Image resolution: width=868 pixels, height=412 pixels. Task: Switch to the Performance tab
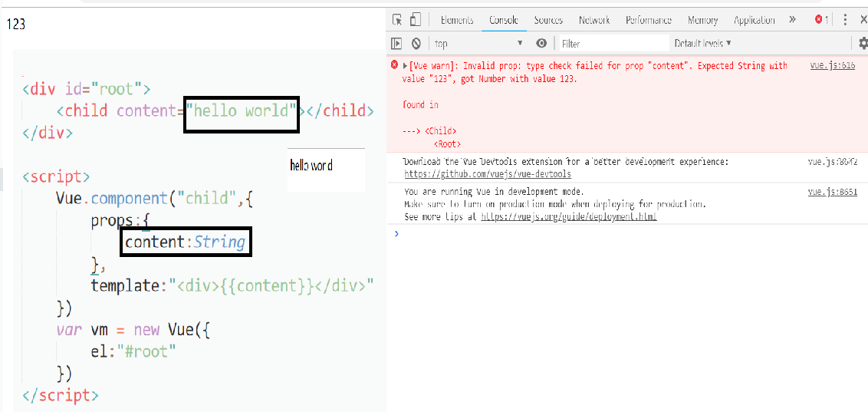(649, 20)
